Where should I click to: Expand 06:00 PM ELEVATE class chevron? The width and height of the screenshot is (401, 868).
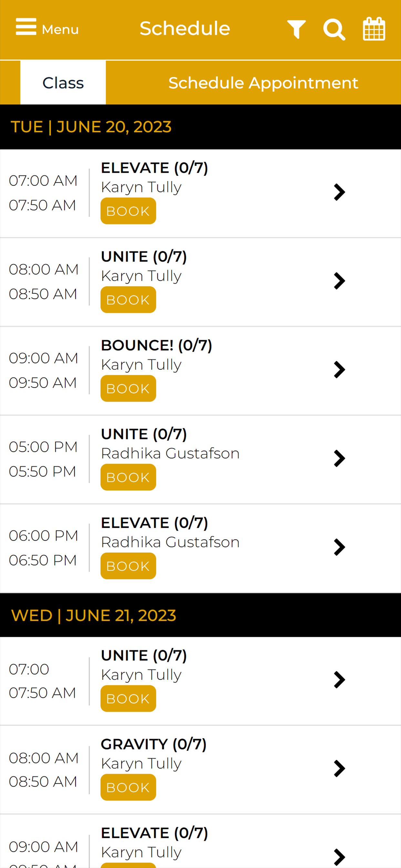pyautogui.click(x=339, y=547)
